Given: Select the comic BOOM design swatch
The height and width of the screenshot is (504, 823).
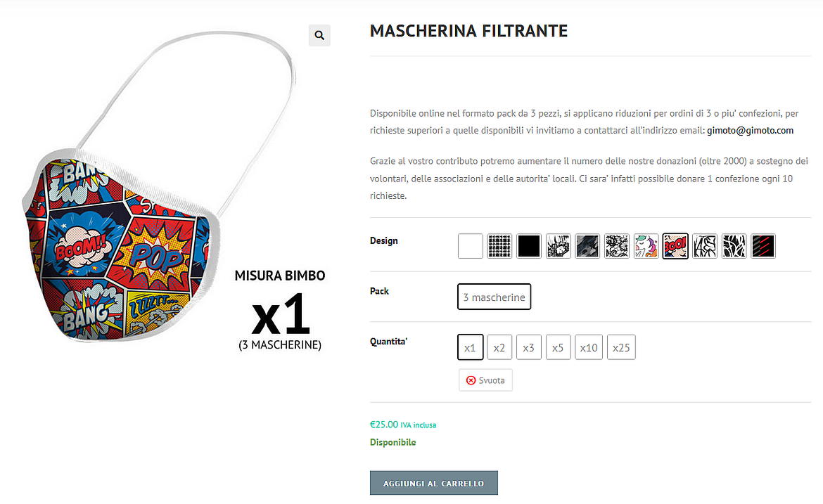Looking at the screenshot, I should tap(675, 246).
